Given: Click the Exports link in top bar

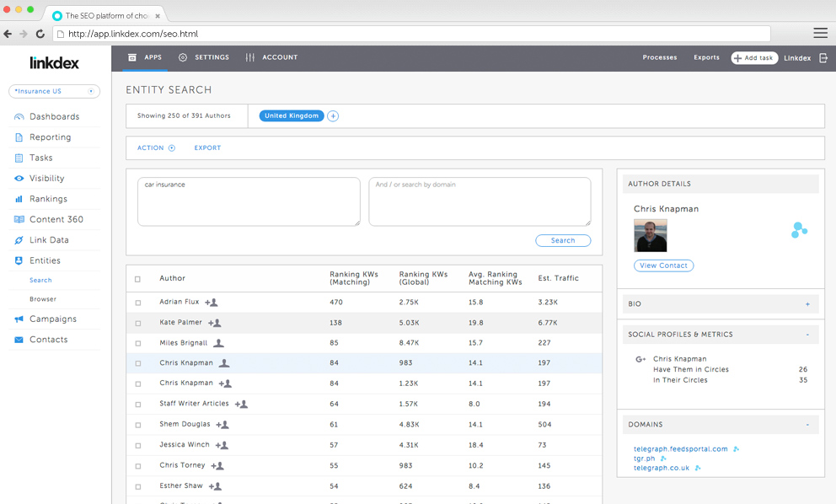Looking at the screenshot, I should coord(706,57).
